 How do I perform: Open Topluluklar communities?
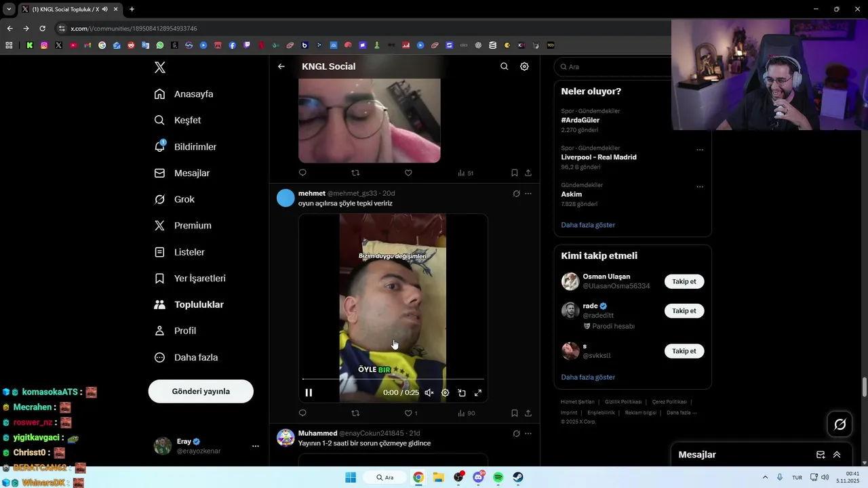pyautogui.click(x=189, y=304)
